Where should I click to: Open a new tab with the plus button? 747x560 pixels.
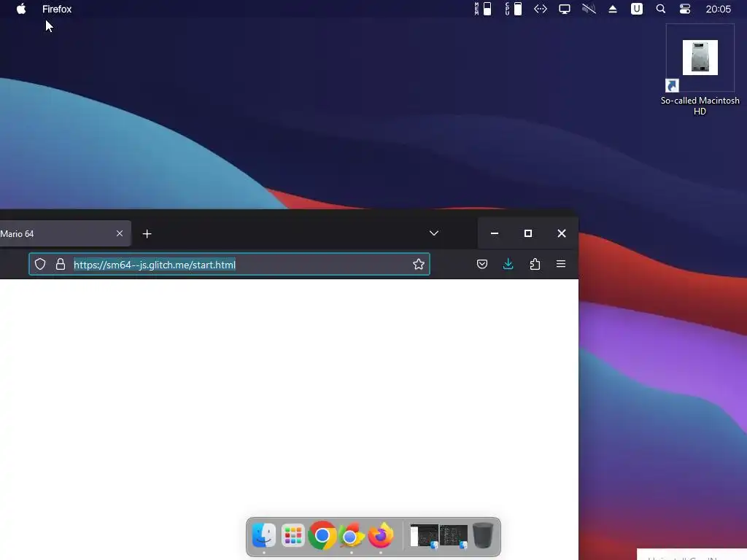[147, 234]
